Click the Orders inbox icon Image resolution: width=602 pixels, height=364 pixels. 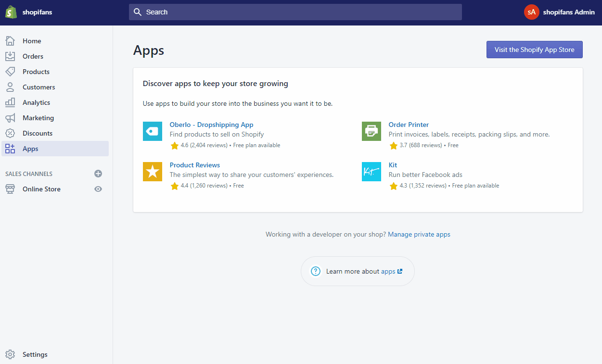pos(10,56)
